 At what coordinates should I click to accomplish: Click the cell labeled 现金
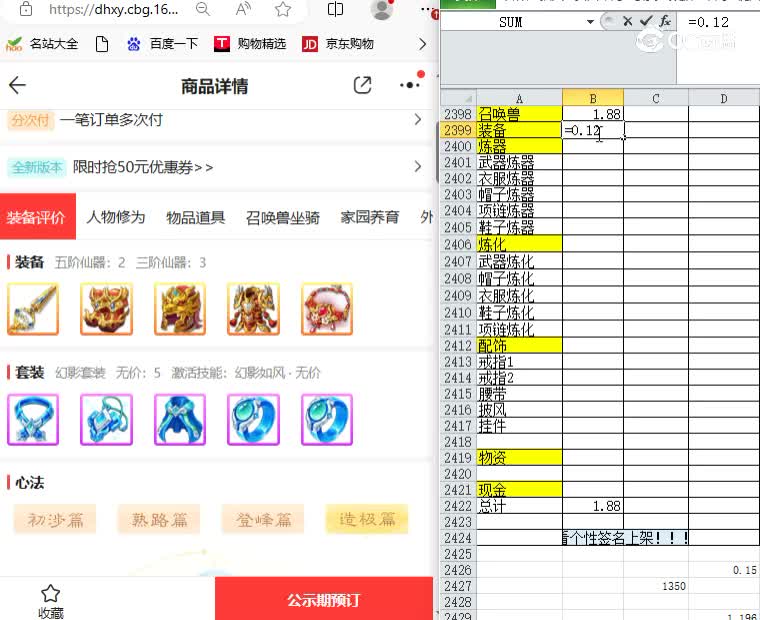click(x=520, y=490)
